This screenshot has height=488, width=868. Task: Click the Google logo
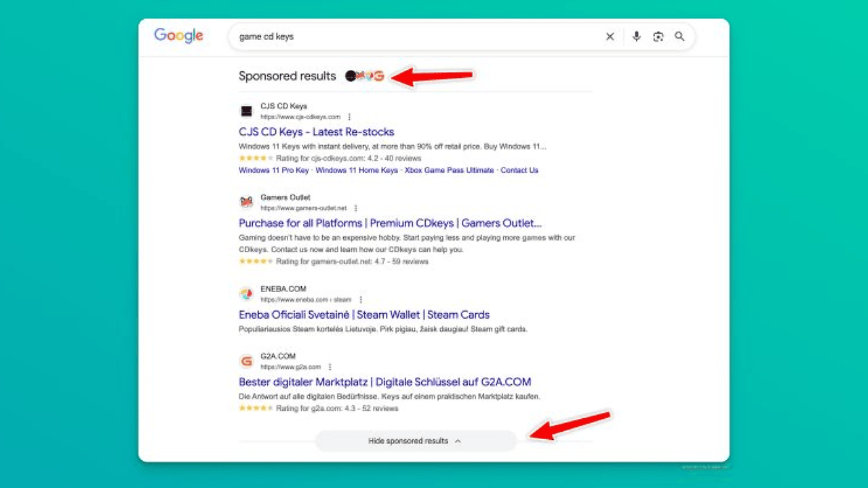pyautogui.click(x=178, y=36)
